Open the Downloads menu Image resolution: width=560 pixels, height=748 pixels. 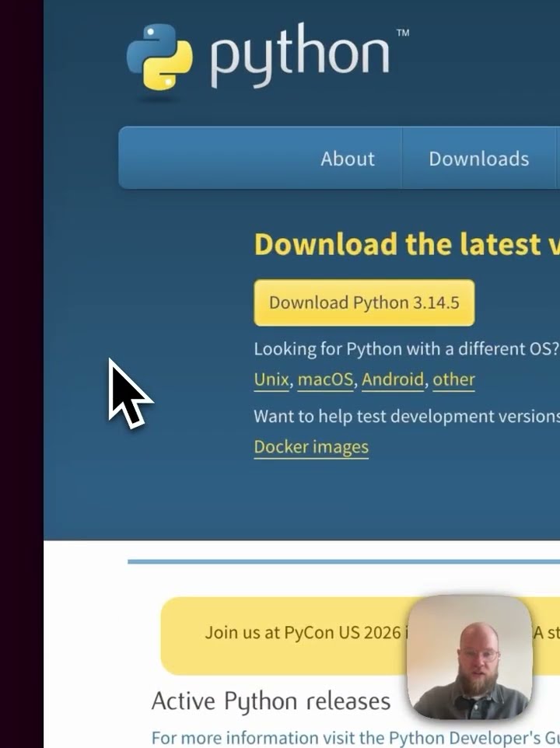479,159
